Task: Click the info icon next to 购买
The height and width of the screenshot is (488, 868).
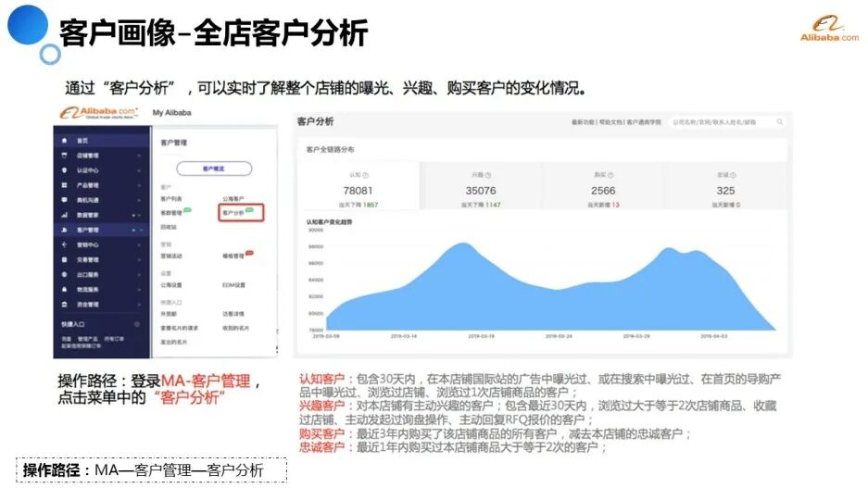Action: click(x=610, y=175)
